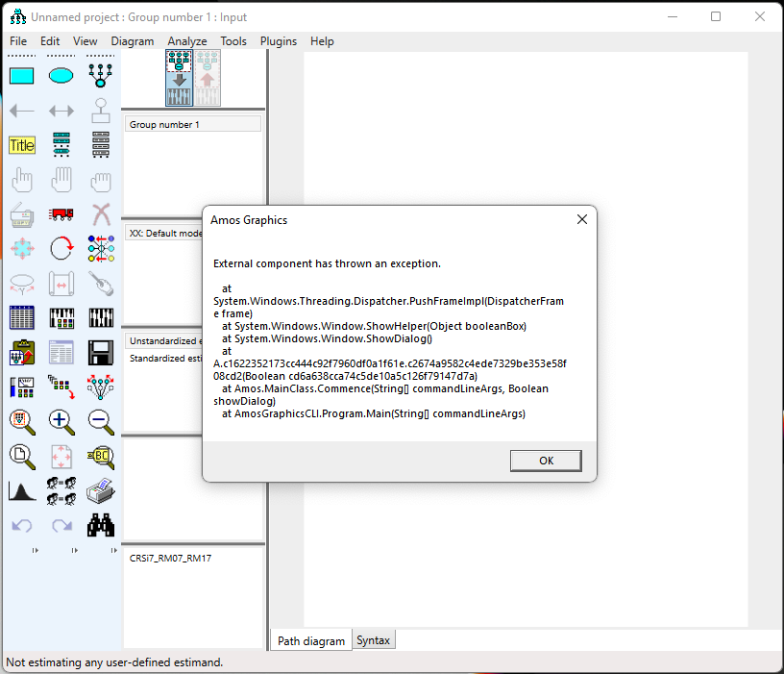Open the Analyze menu
This screenshot has width=784, height=674.
pyautogui.click(x=186, y=41)
